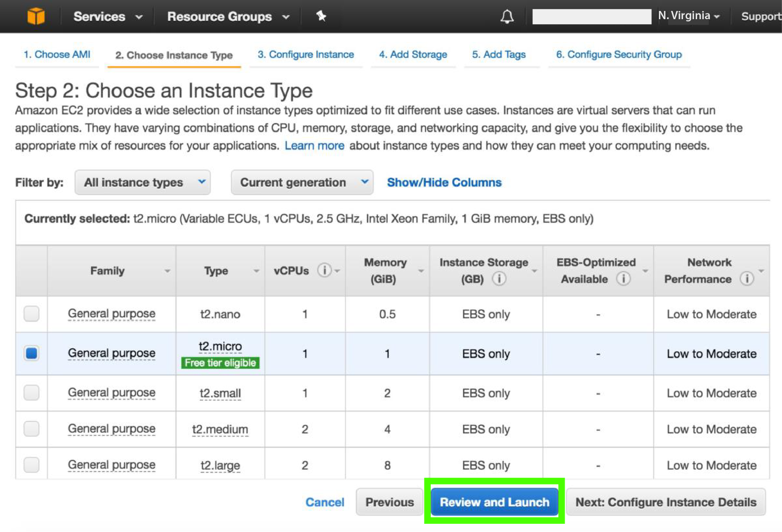Image resolution: width=782 pixels, height=532 pixels.
Task: Click the Instance Storage column sort arrow
Action: pyautogui.click(x=534, y=271)
